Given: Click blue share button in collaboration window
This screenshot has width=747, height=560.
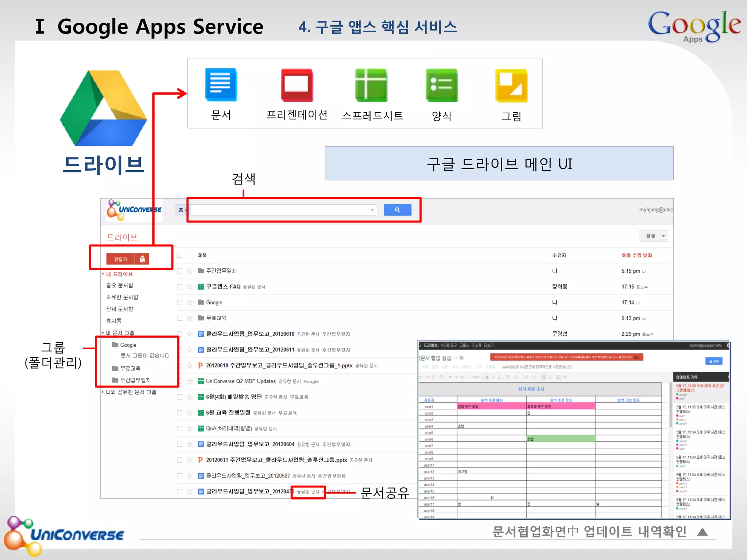Looking at the screenshot, I should click(x=714, y=361).
